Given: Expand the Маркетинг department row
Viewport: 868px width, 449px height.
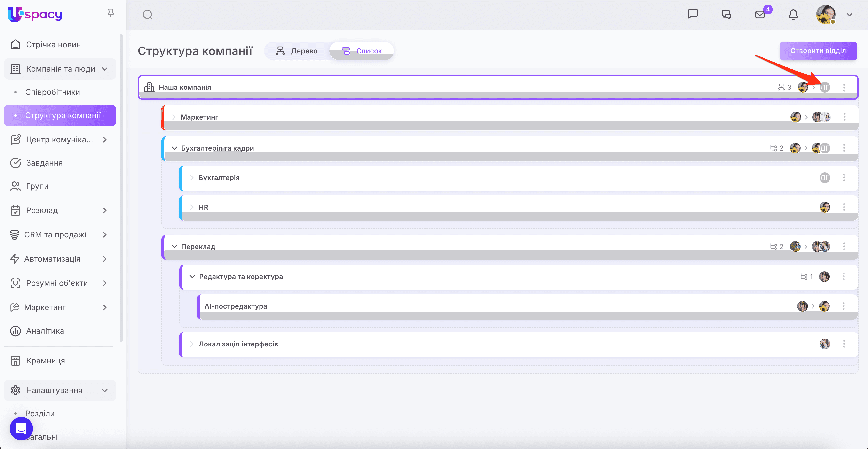Looking at the screenshot, I should 174,117.
